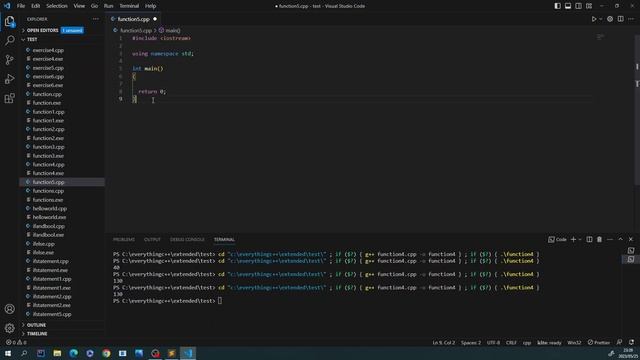Open ifstatement1.cpp in the explorer
This screenshot has width=640, height=360.
[x=52, y=279]
